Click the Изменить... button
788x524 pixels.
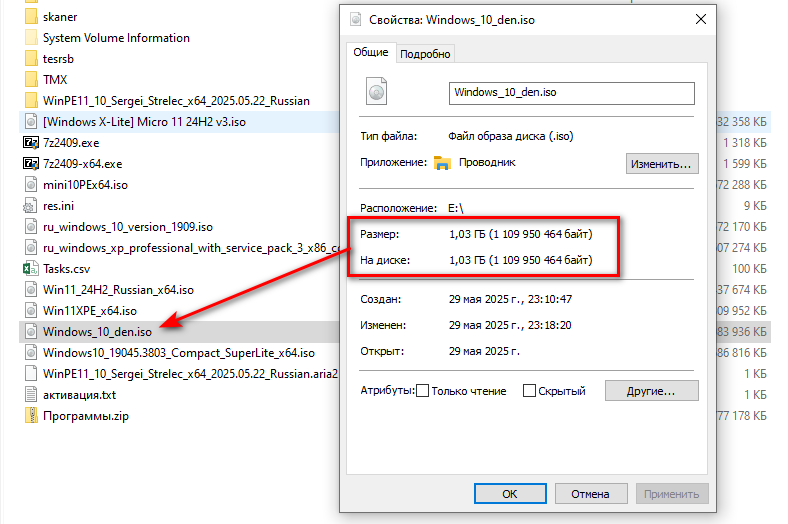(662, 164)
